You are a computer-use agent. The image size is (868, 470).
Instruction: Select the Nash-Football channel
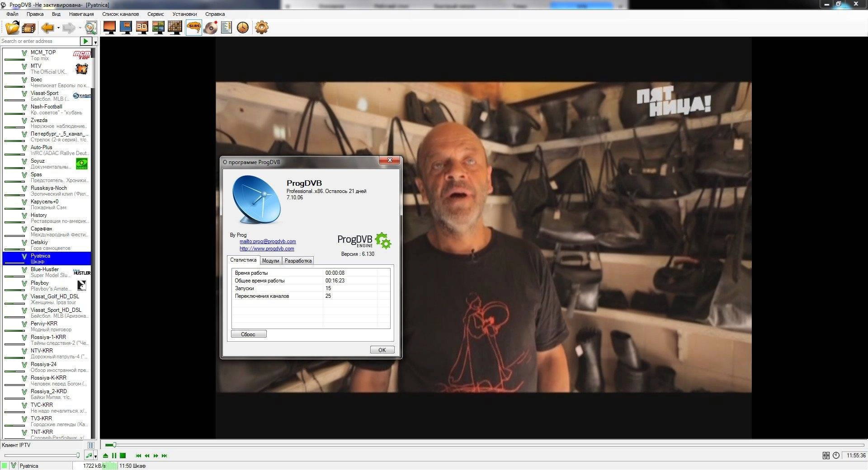[x=47, y=109]
